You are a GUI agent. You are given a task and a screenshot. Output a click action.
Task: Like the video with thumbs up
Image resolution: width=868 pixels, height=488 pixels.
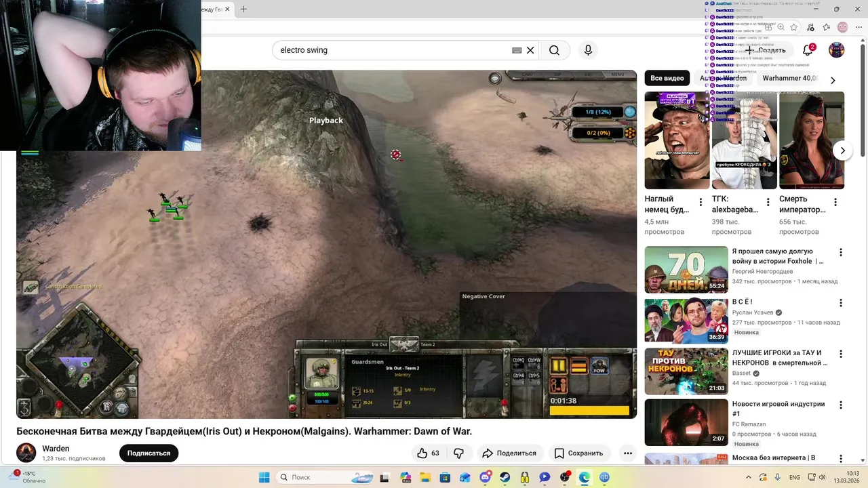click(x=429, y=453)
